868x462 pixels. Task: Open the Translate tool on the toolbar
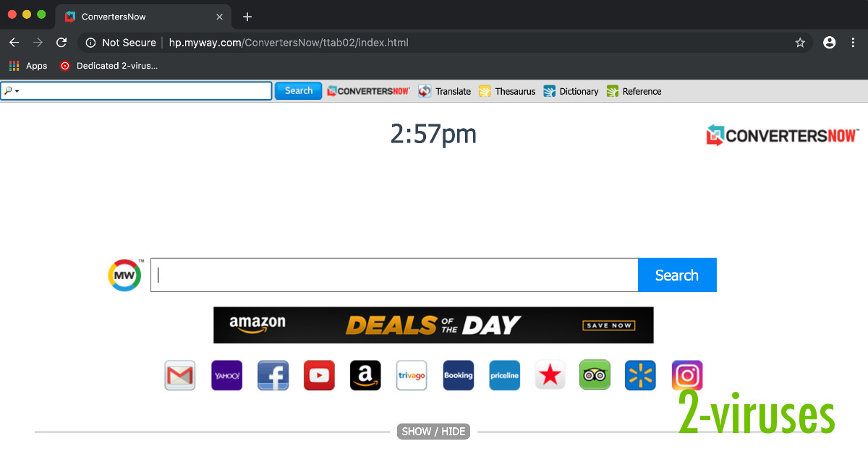[x=444, y=91]
